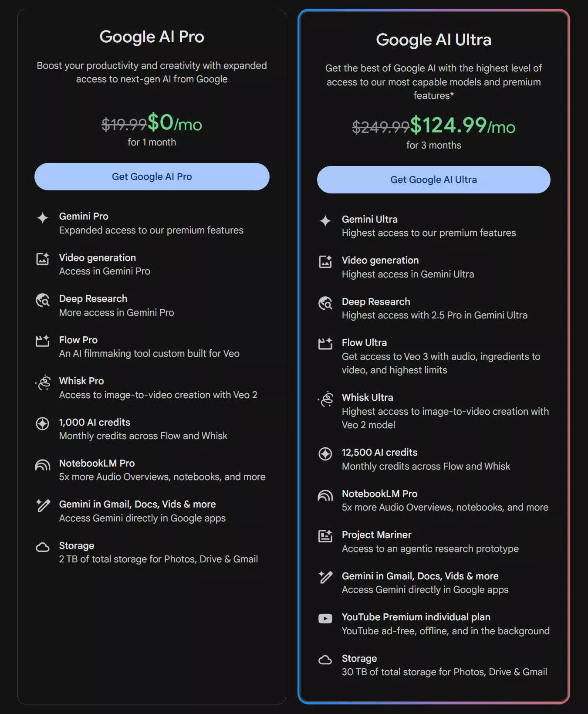Click the Gemini Pro sparkle icon
The width and height of the screenshot is (588, 714).
[43, 217]
